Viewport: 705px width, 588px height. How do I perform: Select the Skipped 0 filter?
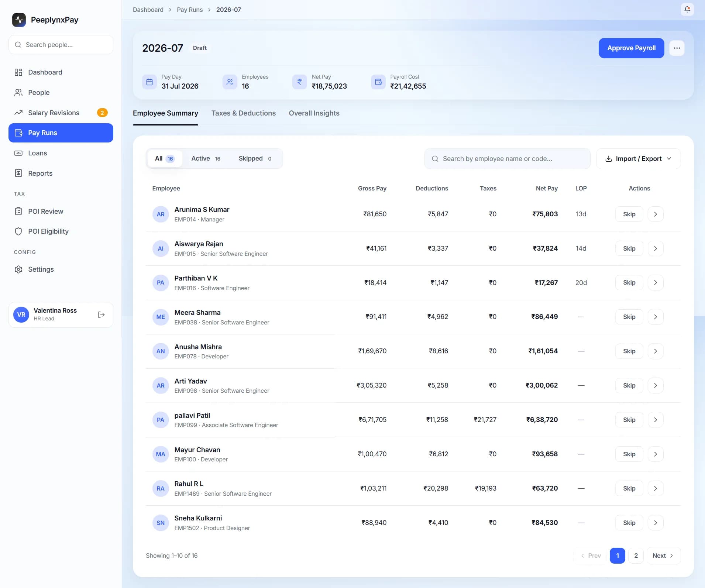255,159
